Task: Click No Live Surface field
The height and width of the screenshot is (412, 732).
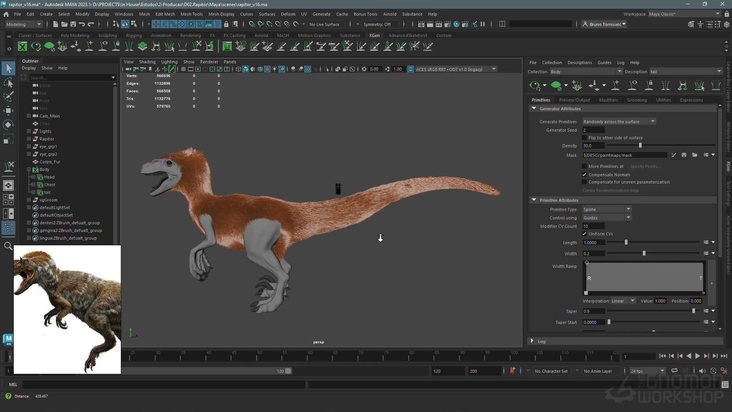Action: tap(324, 24)
